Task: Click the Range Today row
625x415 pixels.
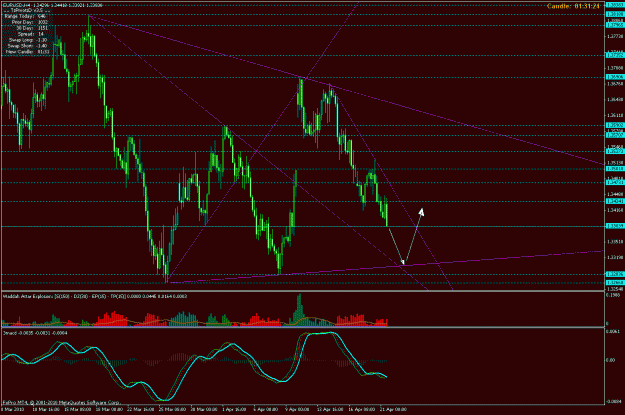Action: pyautogui.click(x=25, y=16)
